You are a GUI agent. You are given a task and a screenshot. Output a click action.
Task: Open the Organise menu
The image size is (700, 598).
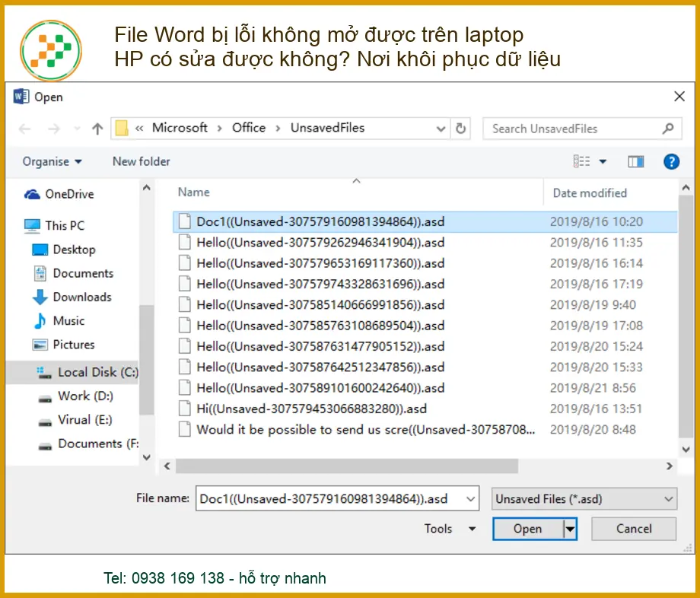(52, 161)
